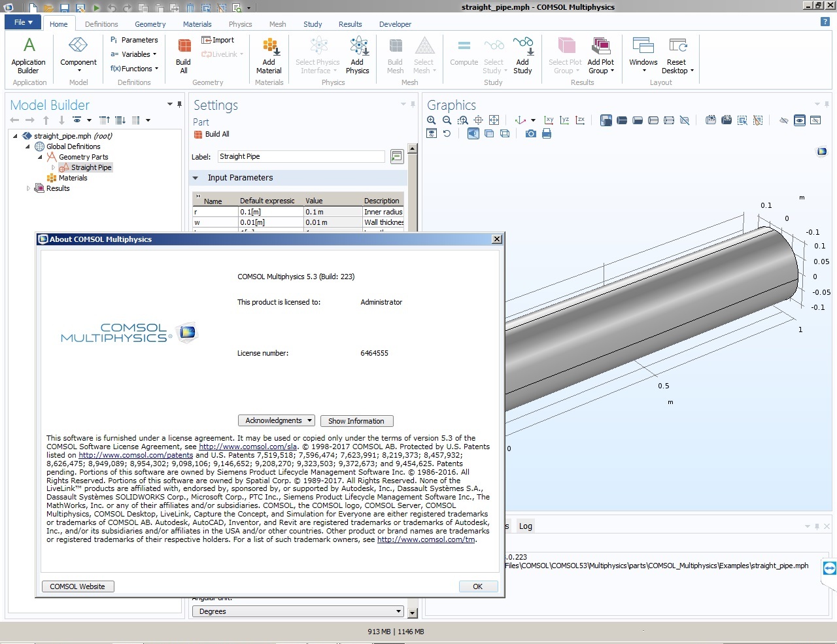
Task: Expand Straight Pipe tree node
Action: click(53, 167)
